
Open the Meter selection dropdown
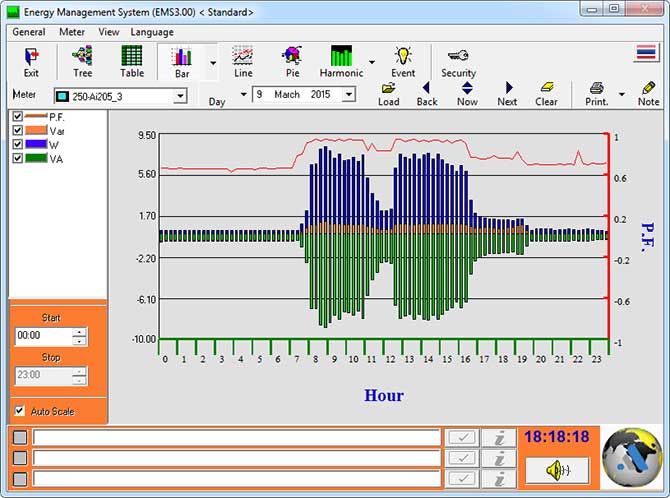click(x=180, y=96)
